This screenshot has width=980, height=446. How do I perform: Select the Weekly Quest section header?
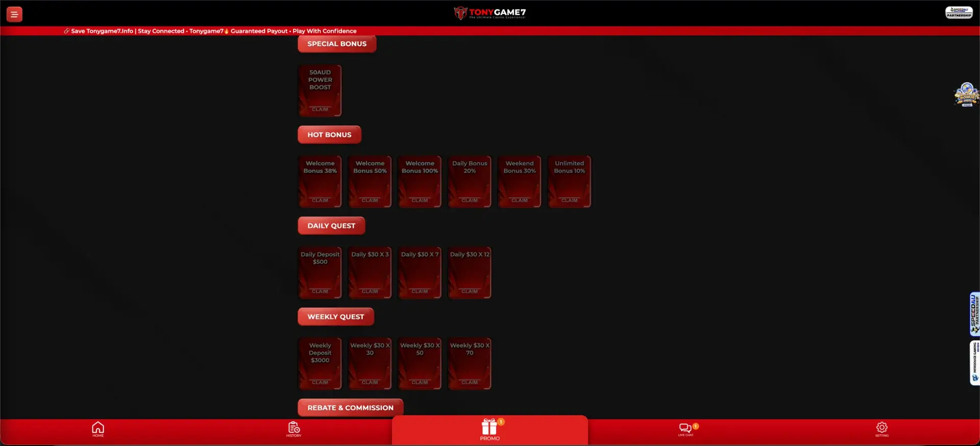point(336,317)
